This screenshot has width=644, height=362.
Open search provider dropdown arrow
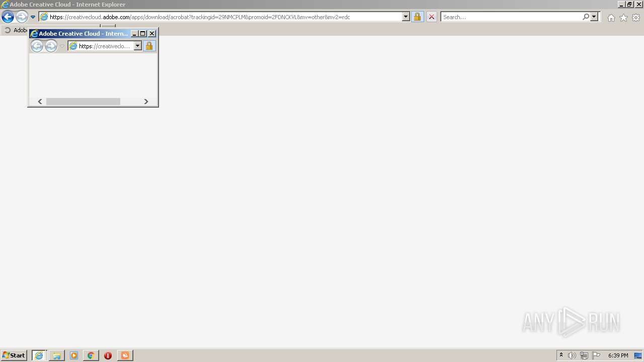point(594,17)
